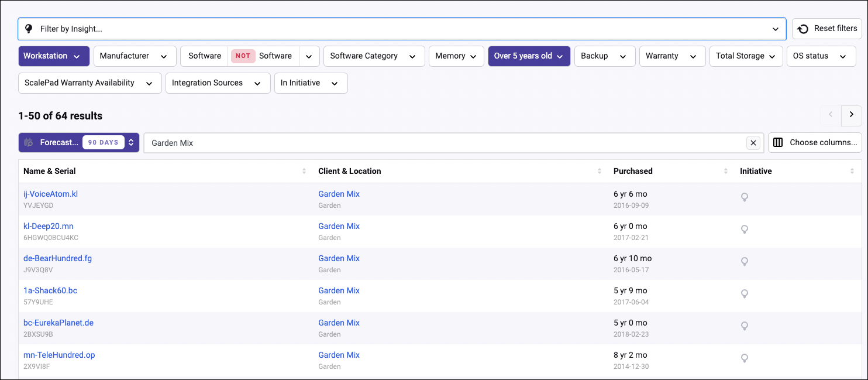Click the 1-50 of 64 results text
The image size is (868, 380).
tap(60, 115)
